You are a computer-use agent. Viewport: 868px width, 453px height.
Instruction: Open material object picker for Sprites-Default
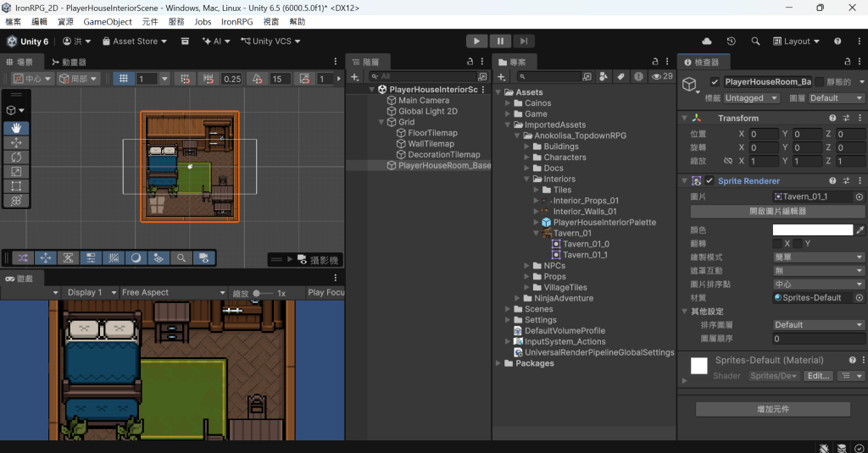tap(860, 297)
